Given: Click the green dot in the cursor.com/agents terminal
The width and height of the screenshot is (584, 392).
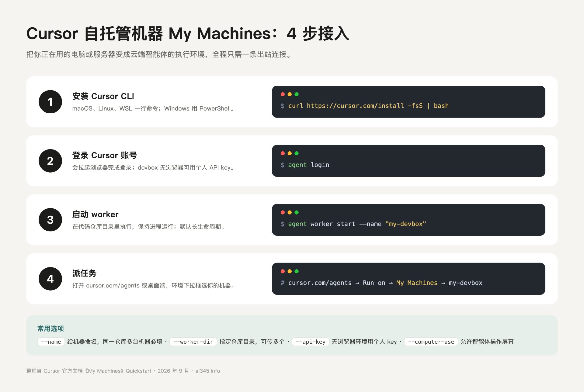Looking at the screenshot, I should click(x=297, y=271).
